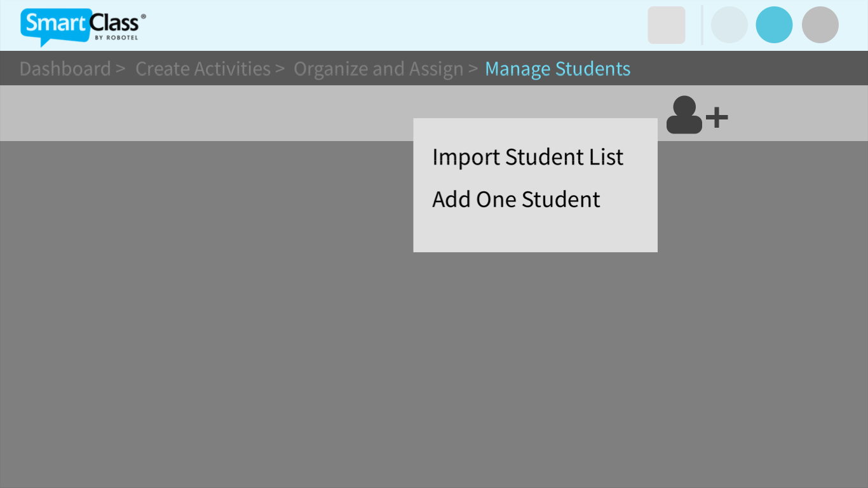
Task: Click the Add Student person icon
Action: tap(684, 116)
